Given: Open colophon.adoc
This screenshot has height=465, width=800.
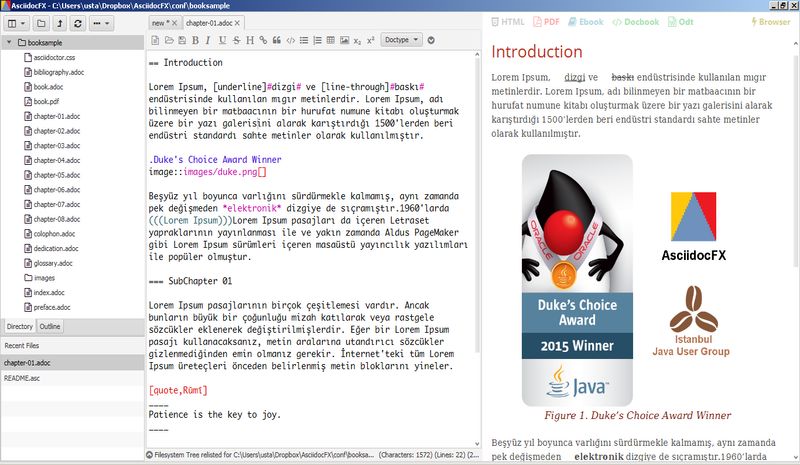Looking at the screenshot, I should tap(54, 234).
